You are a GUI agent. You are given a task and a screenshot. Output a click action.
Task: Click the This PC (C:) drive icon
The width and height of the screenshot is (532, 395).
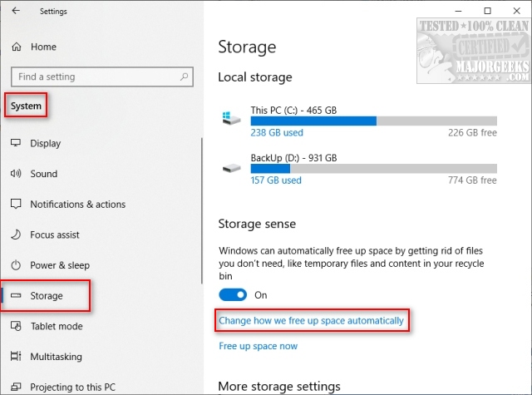point(231,119)
